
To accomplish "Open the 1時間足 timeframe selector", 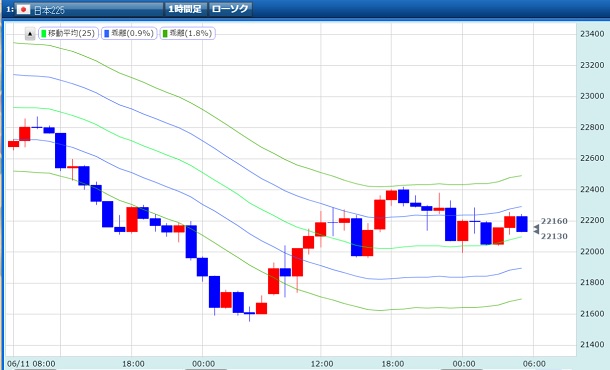I will 185,9.
